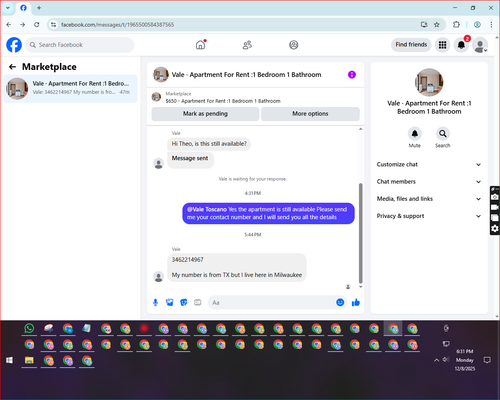Open the Friends icon in top navigation
Viewport: 500px width, 400px height.
pos(247,45)
